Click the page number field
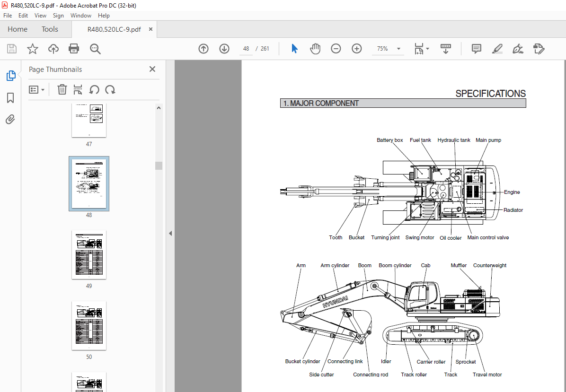The image size is (566, 392). [x=246, y=49]
